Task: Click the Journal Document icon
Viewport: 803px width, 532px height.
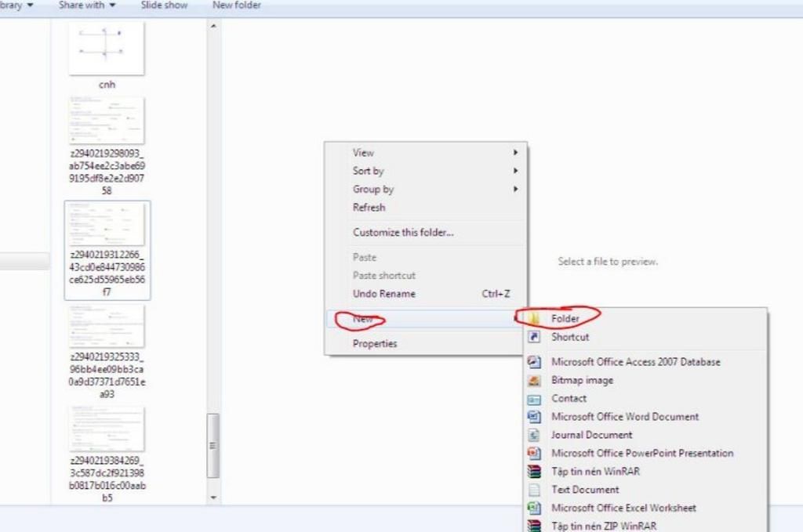Action: point(534,435)
